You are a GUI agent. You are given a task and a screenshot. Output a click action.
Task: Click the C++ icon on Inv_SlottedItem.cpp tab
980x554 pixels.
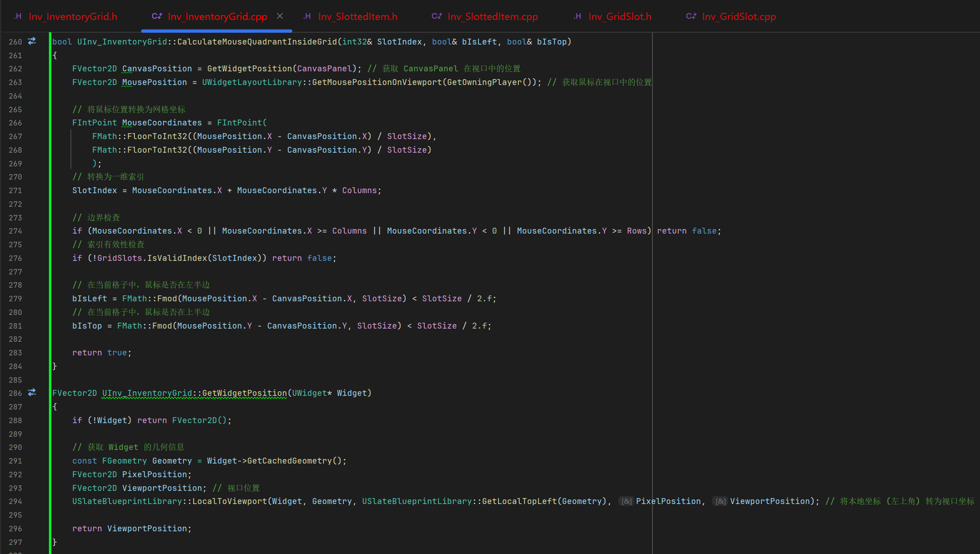(437, 16)
